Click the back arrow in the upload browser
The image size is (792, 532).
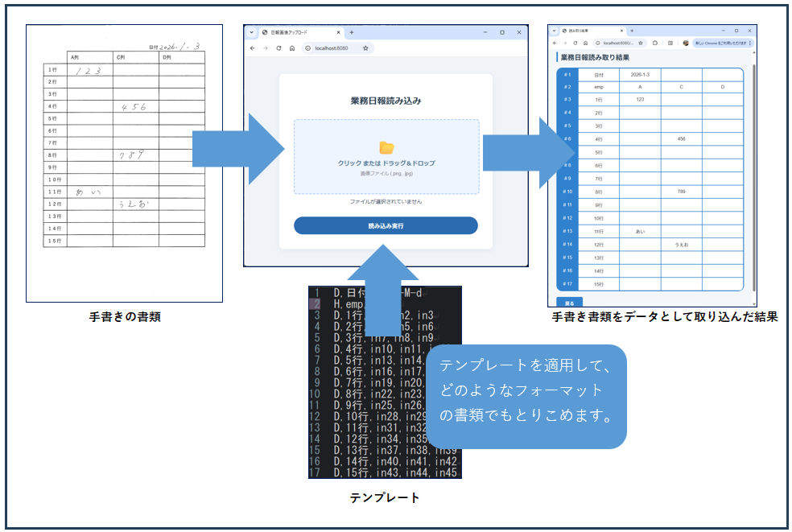pos(253,48)
